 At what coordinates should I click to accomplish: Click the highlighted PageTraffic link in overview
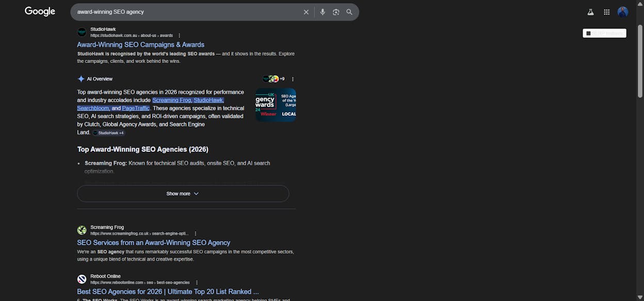pos(136,108)
